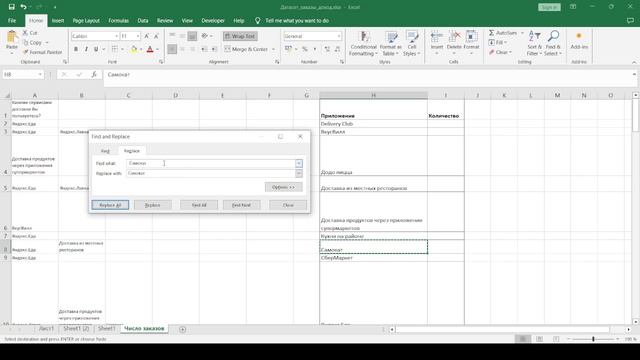Open the Data ribbon tab
Screen dimensions: 640x360
point(143,20)
